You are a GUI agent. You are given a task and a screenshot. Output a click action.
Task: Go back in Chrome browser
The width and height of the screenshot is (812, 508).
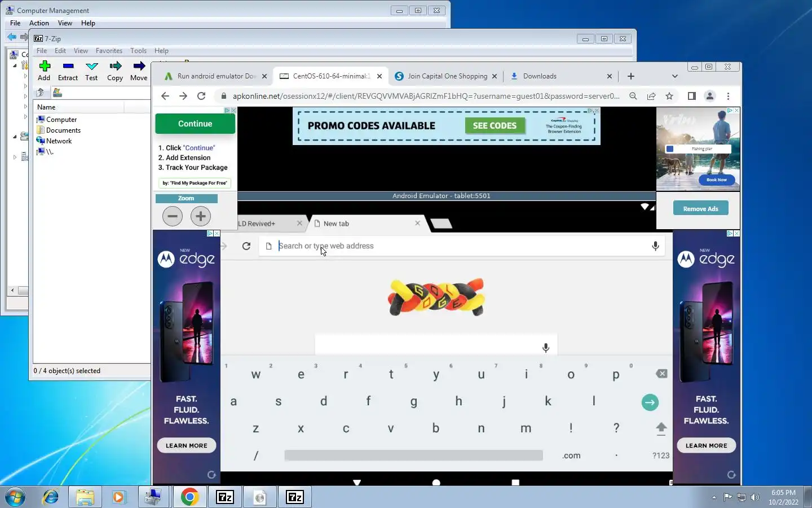tap(165, 96)
